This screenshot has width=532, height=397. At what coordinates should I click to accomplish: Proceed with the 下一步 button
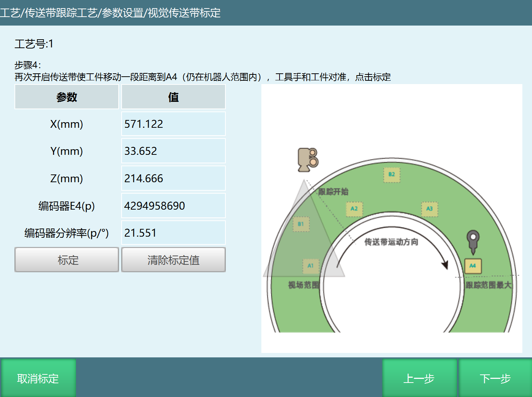click(x=495, y=378)
